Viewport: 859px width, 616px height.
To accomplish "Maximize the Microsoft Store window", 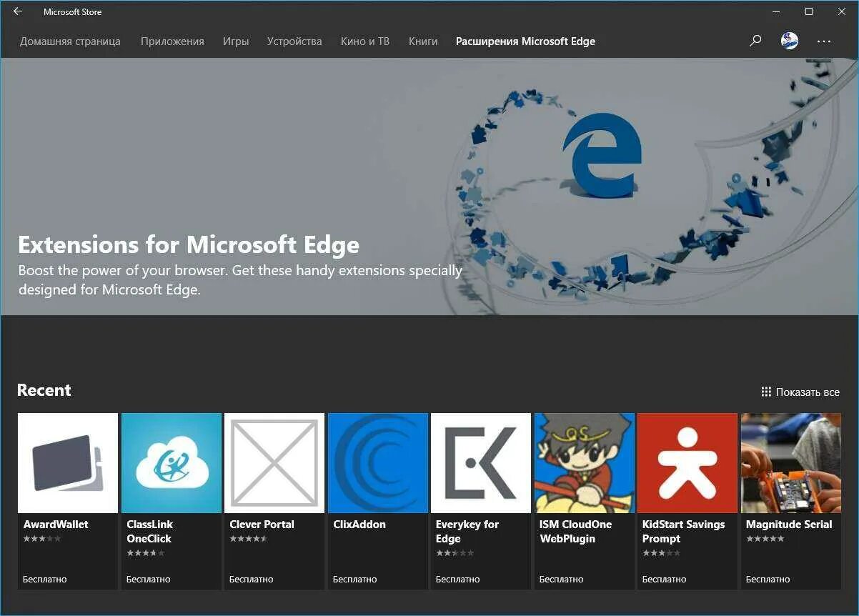I will click(809, 11).
